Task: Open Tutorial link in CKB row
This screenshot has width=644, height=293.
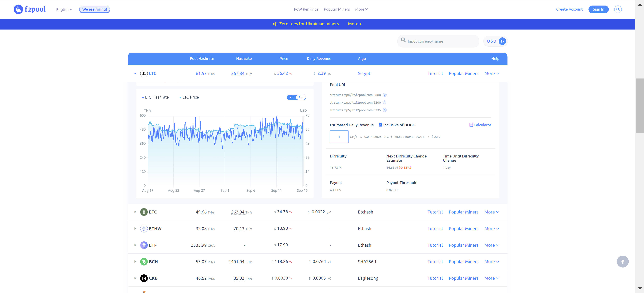Action: (x=435, y=278)
